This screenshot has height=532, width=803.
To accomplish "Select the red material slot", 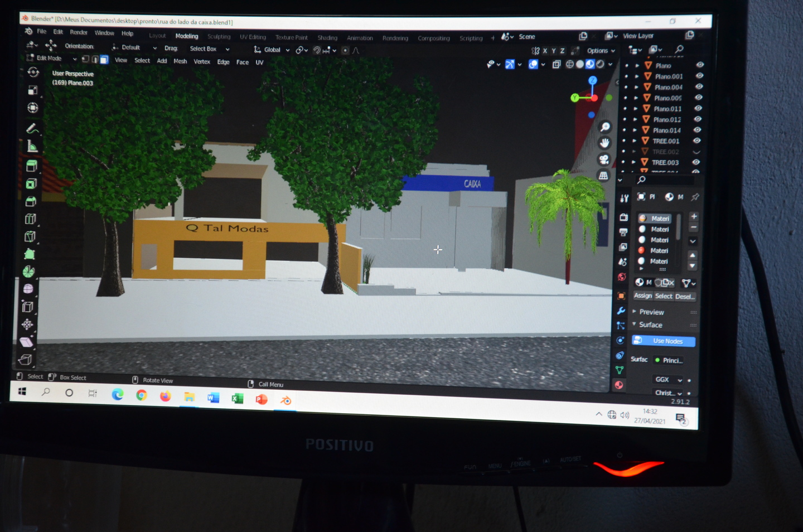I will pyautogui.click(x=655, y=250).
